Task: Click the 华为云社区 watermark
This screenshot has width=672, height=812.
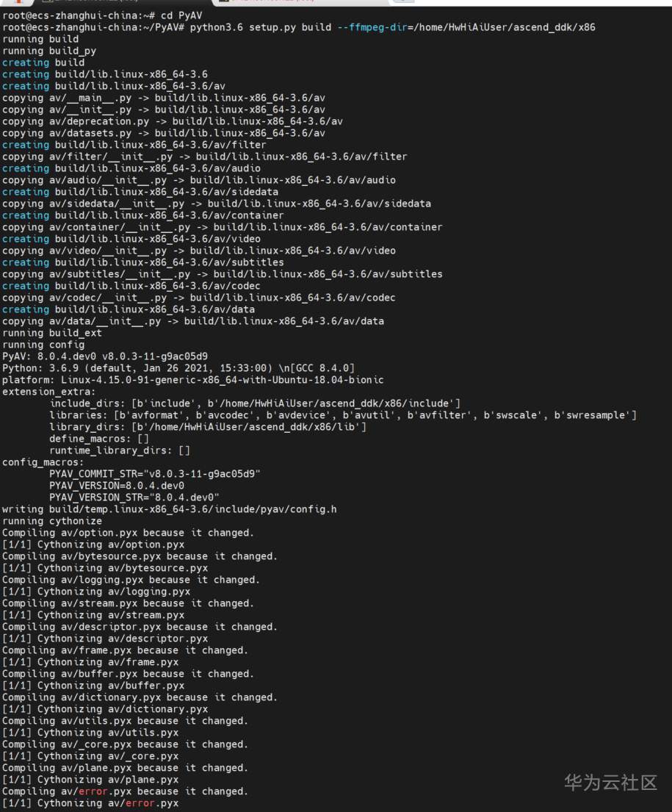Action: (x=610, y=783)
